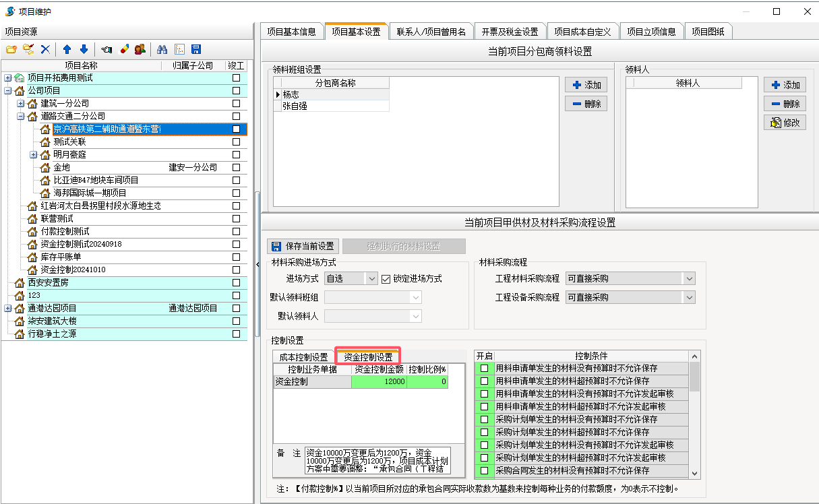Click the blue move down arrow
Viewport: 819px width, 504px height.
click(x=84, y=49)
